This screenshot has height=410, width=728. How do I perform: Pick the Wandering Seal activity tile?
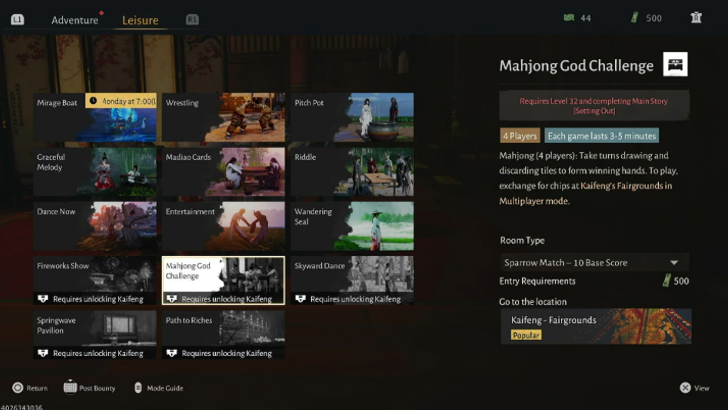click(351, 226)
